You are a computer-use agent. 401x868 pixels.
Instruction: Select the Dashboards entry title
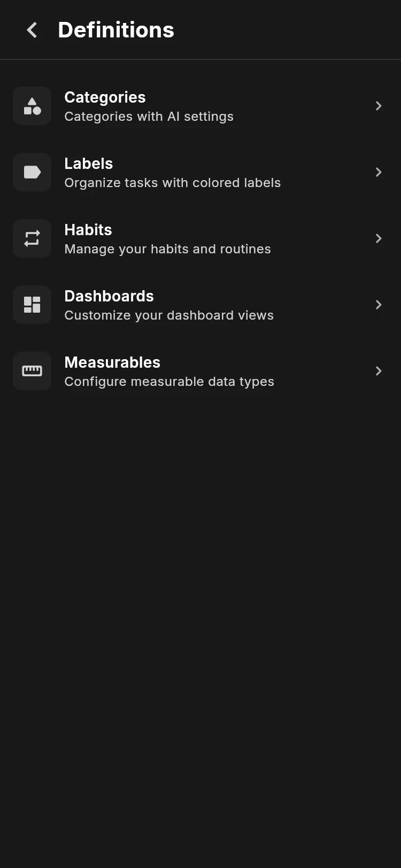tap(109, 296)
